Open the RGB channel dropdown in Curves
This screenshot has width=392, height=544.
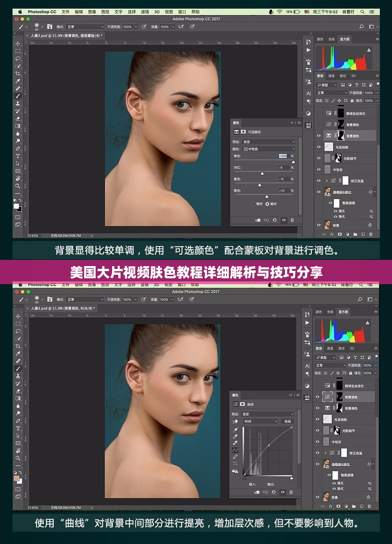pyautogui.click(x=260, y=422)
